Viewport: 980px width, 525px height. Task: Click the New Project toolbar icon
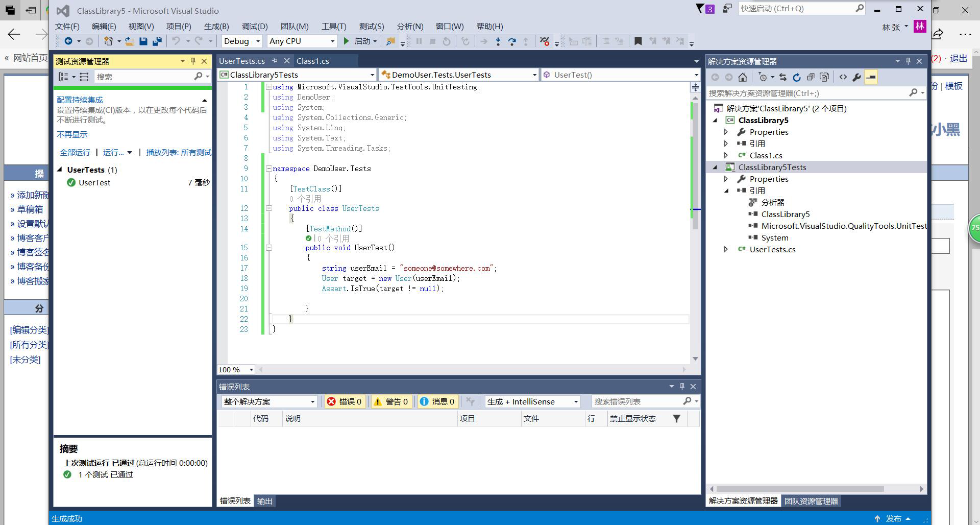pyautogui.click(x=108, y=41)
